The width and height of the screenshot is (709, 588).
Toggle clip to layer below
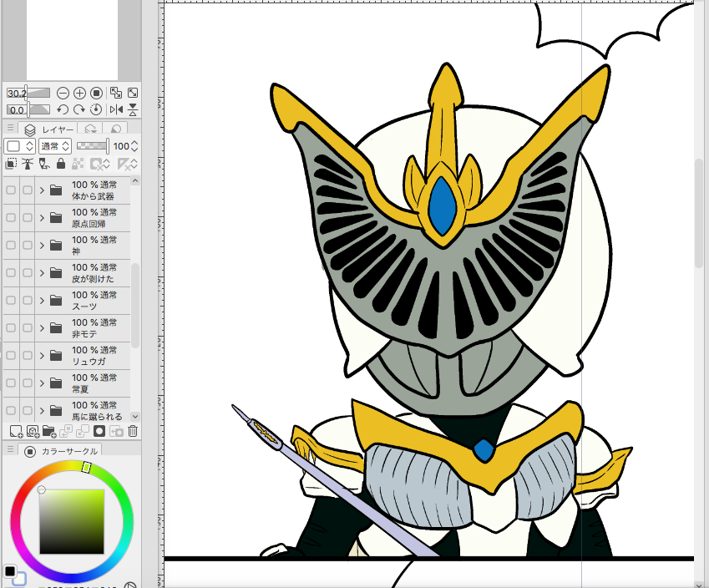(x=12, y=164)
